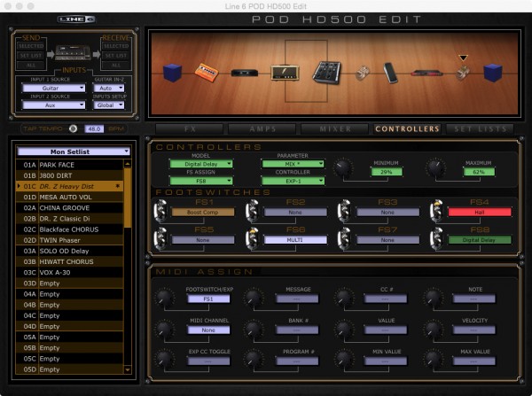Click the POD device image in Send/Receive panel
Image resolution: width=532 pixels, height=396 pixels.
click(x=74, y=53)
